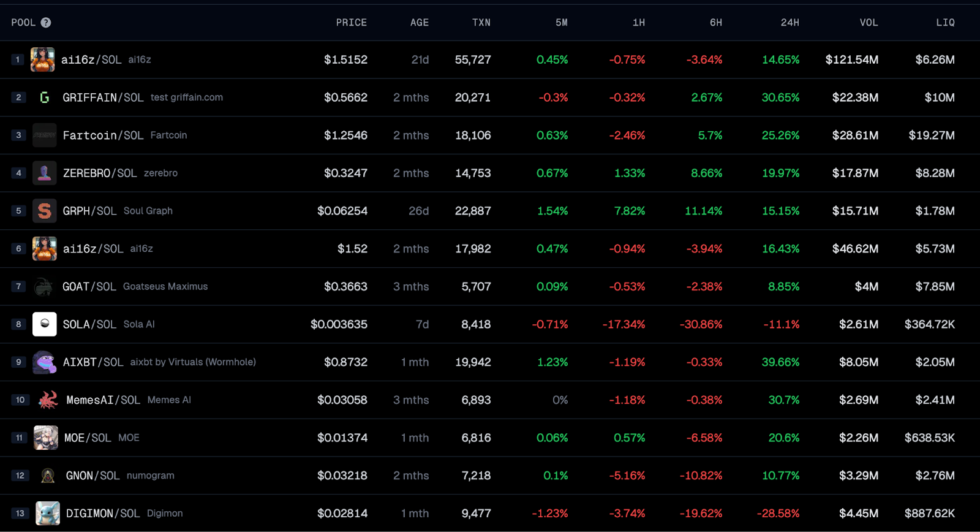Viewport: 980px width, 532px height.
Task: Sort by the 5M change column header
Action: [x=562, y=23]
